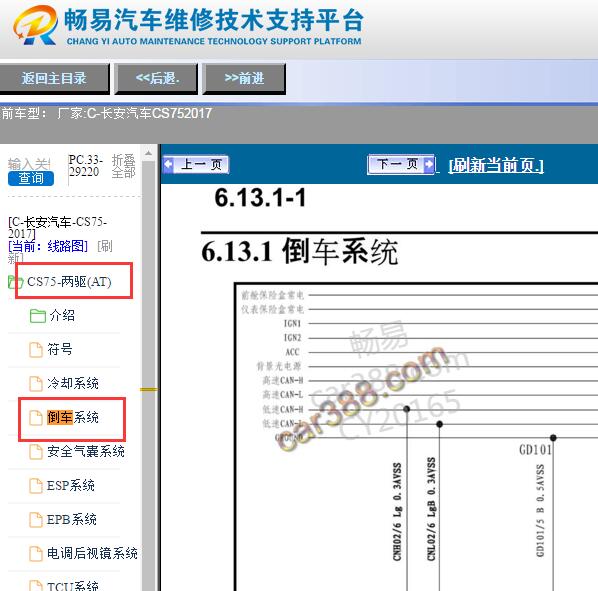Image resolution: width=598 pixels, height=591 pixels.
Task: Open the 介绍 tree folder
Action: pos(62,316)
